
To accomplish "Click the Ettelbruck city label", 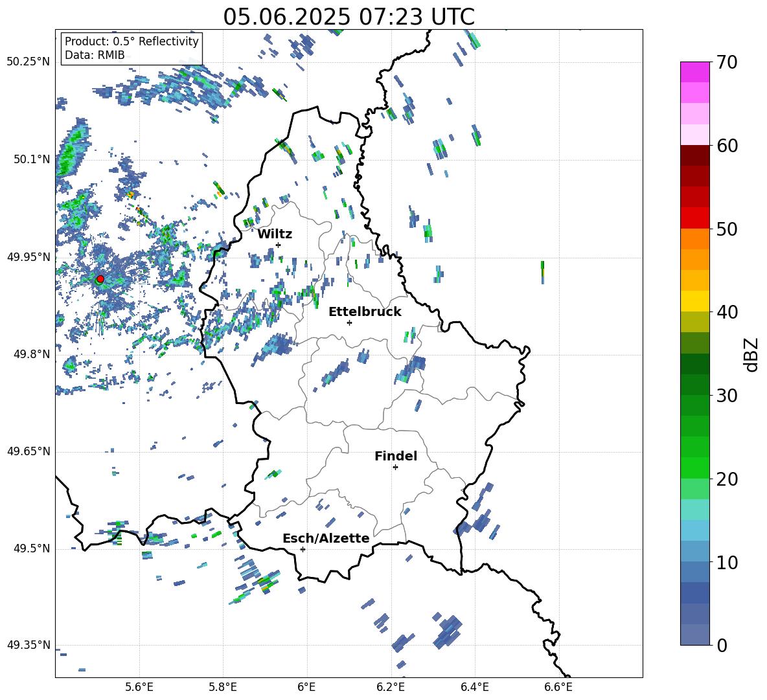I will tap(365, 312).
